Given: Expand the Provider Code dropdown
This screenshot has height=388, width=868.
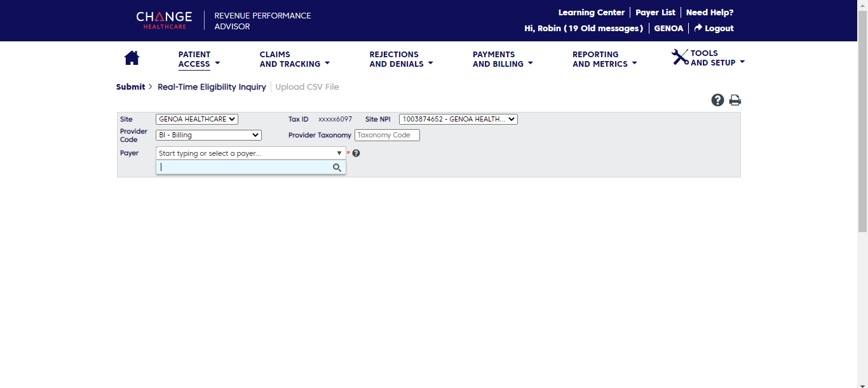Looking at the screenshot, I should pos(208,135).
